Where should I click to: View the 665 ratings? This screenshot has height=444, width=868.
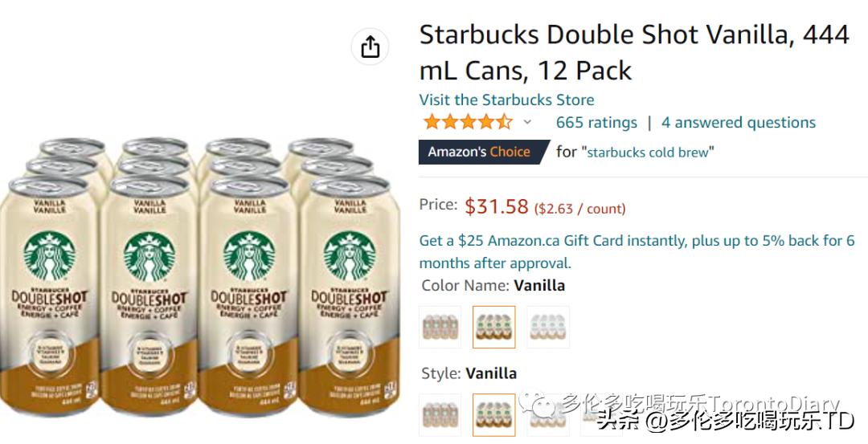596,123
